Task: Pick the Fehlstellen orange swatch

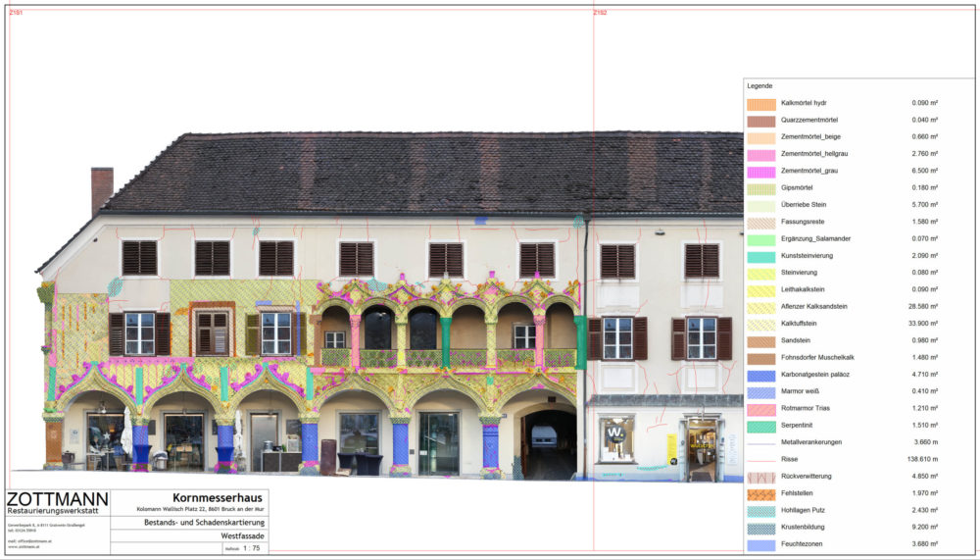Action: click(x=761, y=493)
